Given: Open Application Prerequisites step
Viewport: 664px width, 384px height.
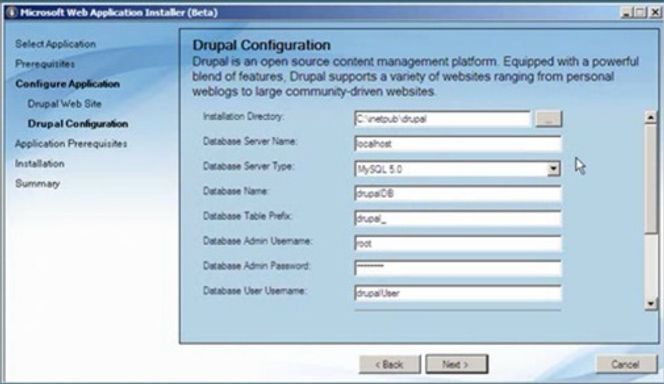Looking at the screenshot, I should pos(71,144).
